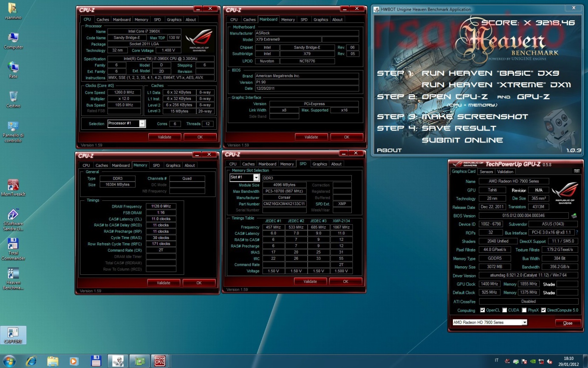Image resolution: width=588 pixels, height=368 pixels.
Task: Open Caches tab in the CPU-Z processor window
Action: 103,20
